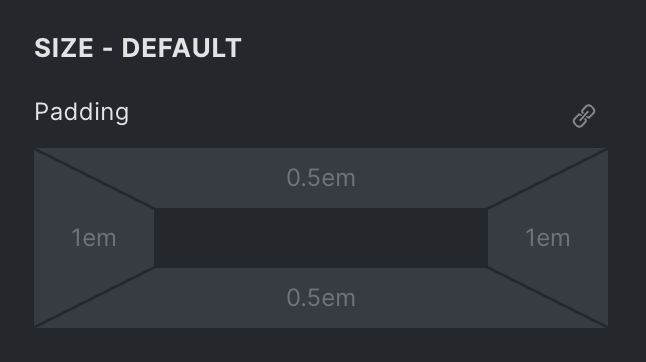Click the dark center box of padding editor
646x362 pixels.
[321, 238]
